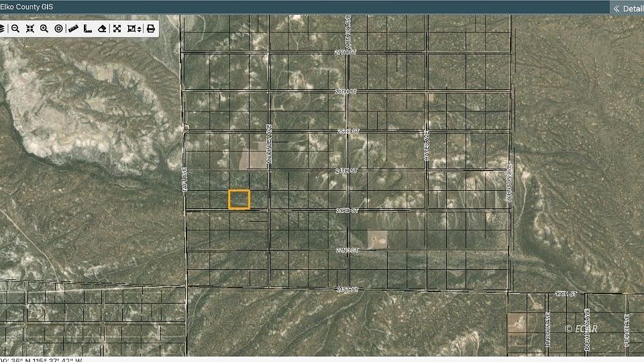Click the print map icon
Screen dimensions: 644x362
[151, 28]
